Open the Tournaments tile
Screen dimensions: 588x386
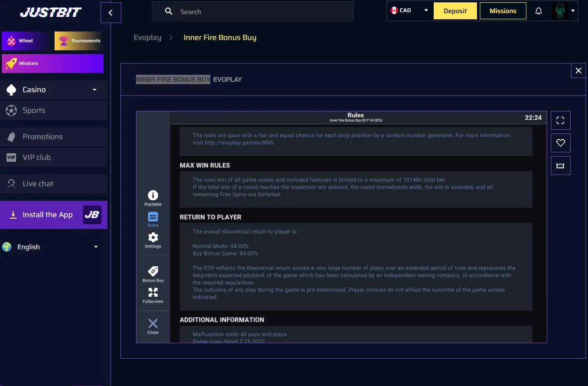(x=79, y=41)
